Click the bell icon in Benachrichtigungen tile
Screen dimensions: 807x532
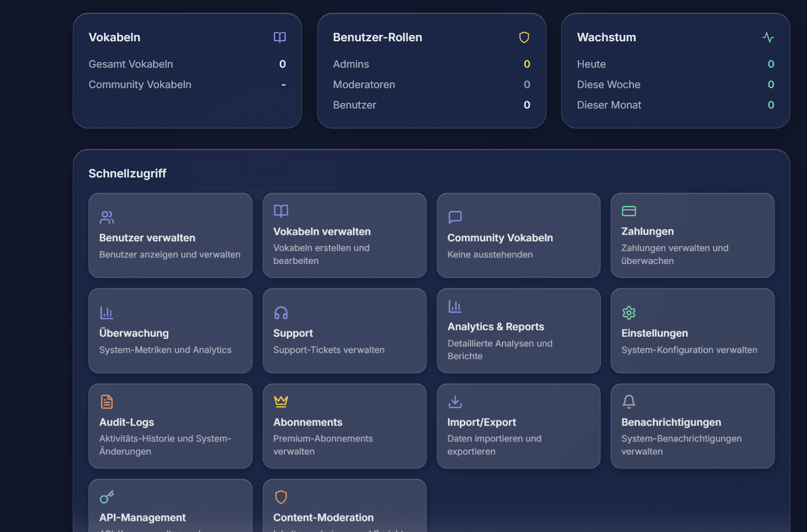click(x=629, y=401)
